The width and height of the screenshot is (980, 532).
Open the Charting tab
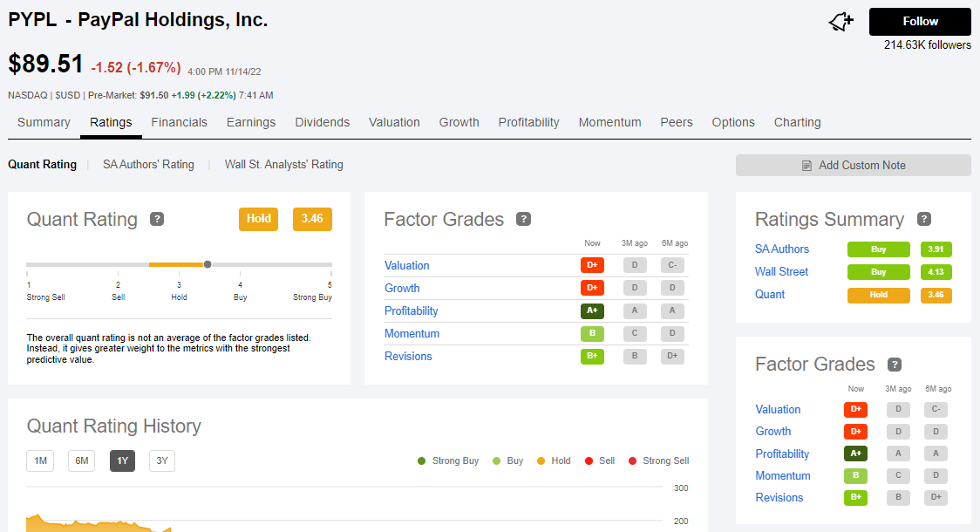[797, 122]
